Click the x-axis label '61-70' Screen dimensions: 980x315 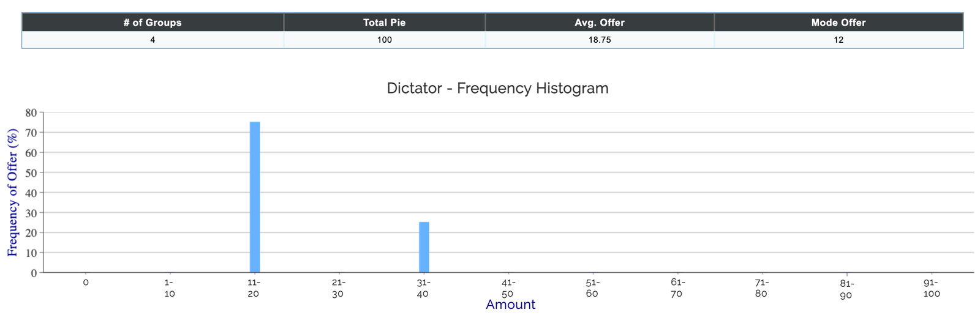(677, 288)
